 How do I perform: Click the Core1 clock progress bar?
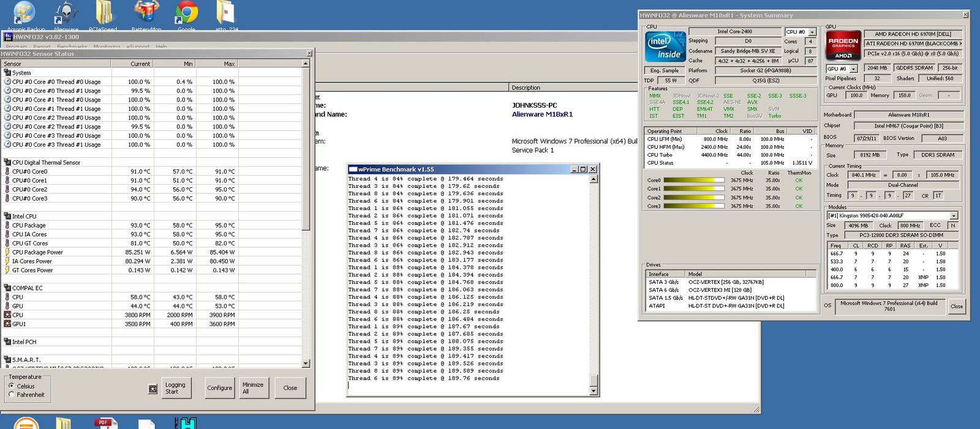(694, 189)
